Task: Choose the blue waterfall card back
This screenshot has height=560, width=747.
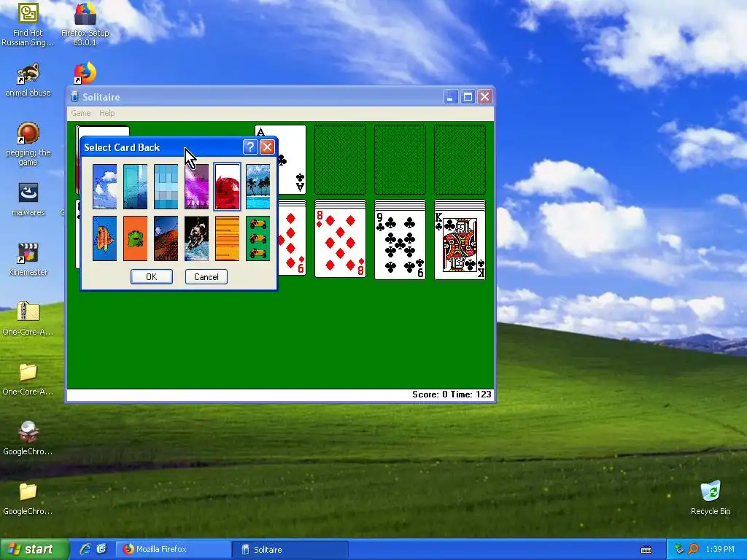Action: pos(135,187)
